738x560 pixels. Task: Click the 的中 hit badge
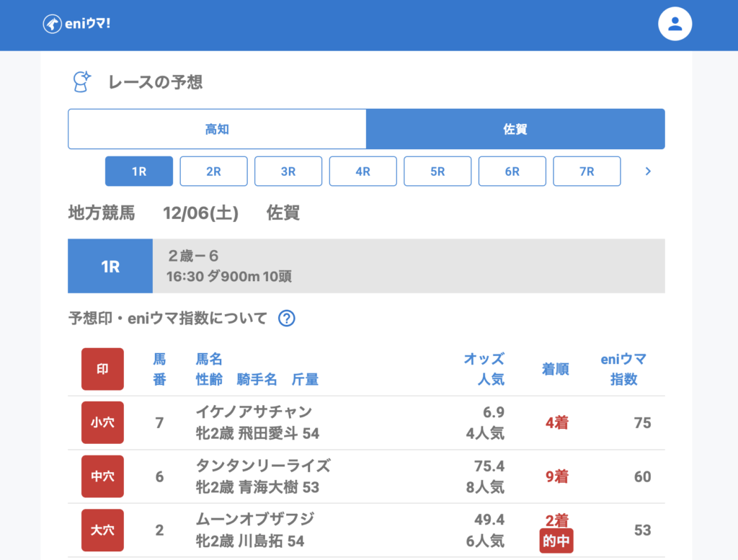point(556,541)
